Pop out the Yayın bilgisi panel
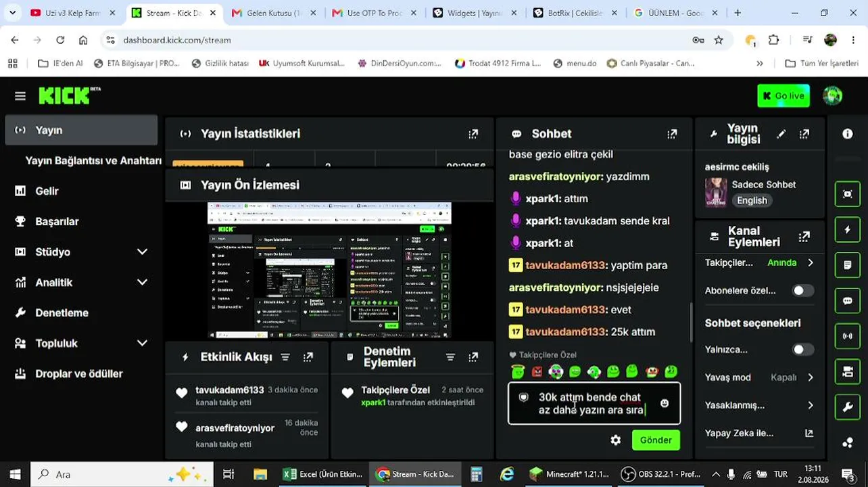Image resolution: width=868 pixels, height=487 pixels. click(x=804, y=134)
